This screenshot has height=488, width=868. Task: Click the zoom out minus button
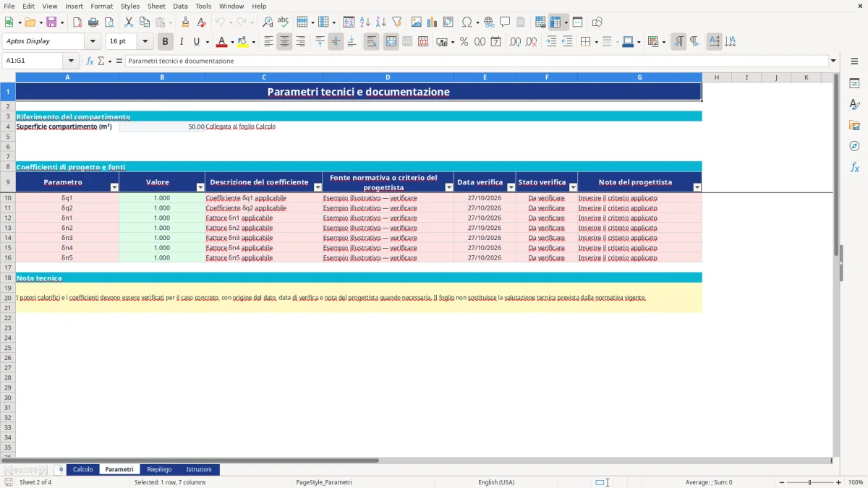[x=783, y=482]
